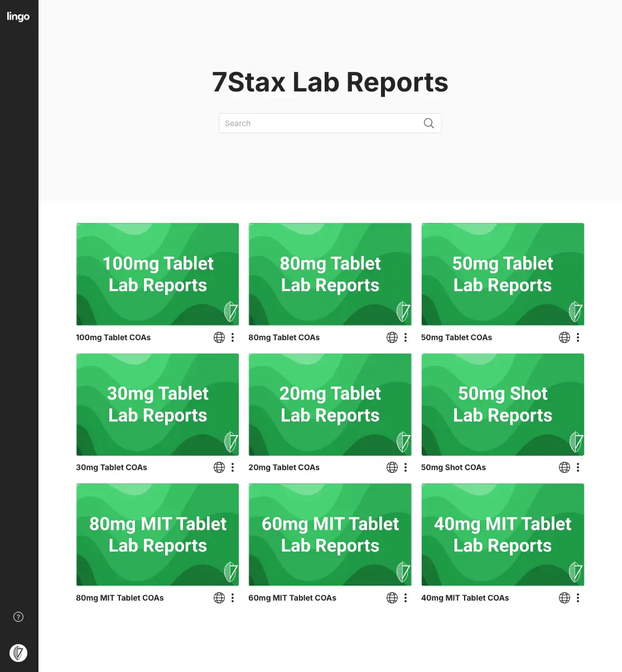Click the 7Stax Lab Reports heading
The image size is (622, 672).
tap(330, 83)
